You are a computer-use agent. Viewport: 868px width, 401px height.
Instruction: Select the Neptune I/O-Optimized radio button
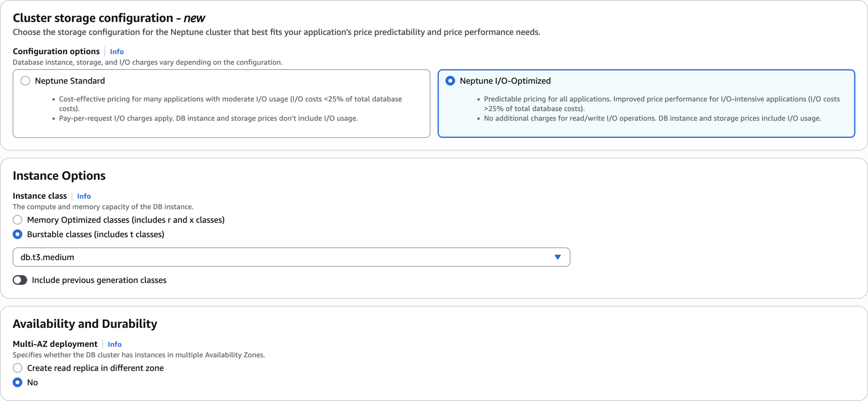pos(450,81)
